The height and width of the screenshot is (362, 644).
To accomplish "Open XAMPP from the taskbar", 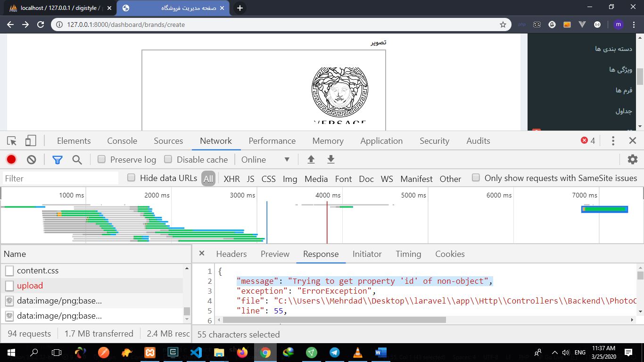I will tap(150, 352).
